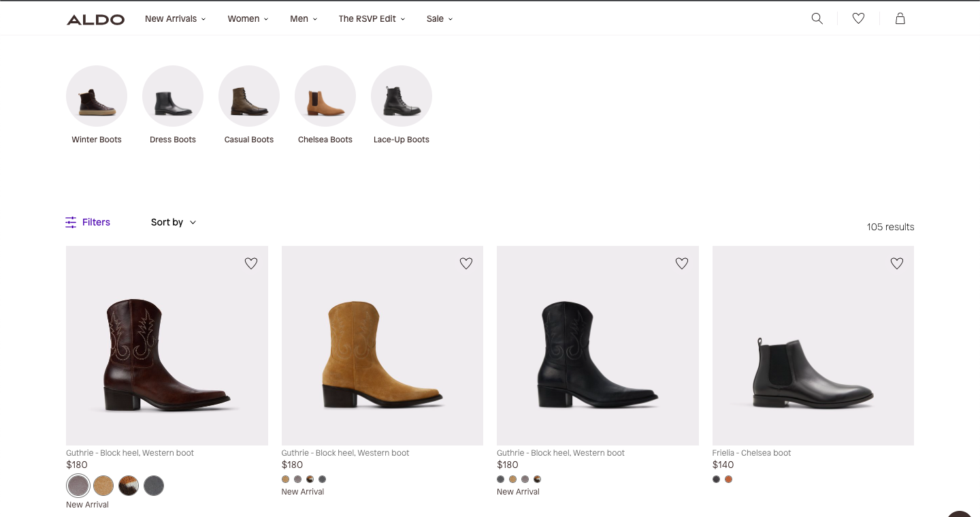This screenshot has width=980, height=517.
Task: Open the shopping bag icon
Action: pyautogui.click(x=900, y=18)
